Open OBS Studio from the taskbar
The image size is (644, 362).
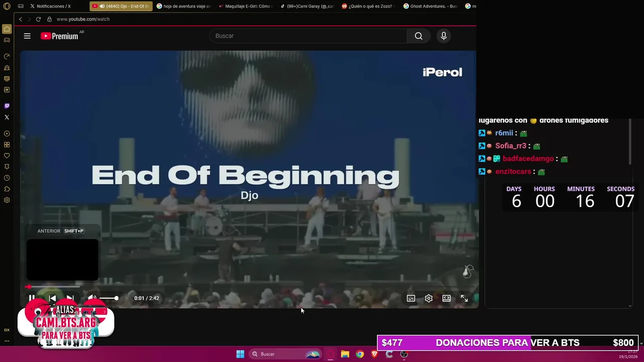[404, 354]
